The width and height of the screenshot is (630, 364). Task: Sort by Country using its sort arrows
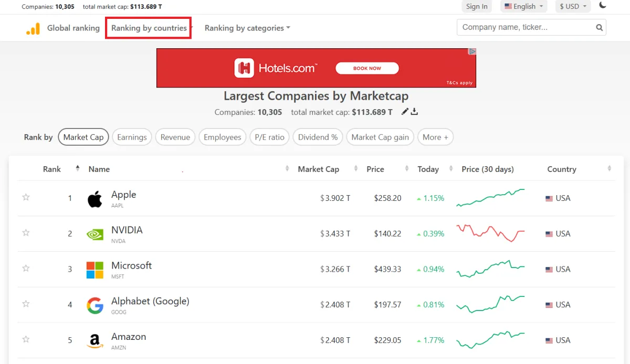point(610,168)
